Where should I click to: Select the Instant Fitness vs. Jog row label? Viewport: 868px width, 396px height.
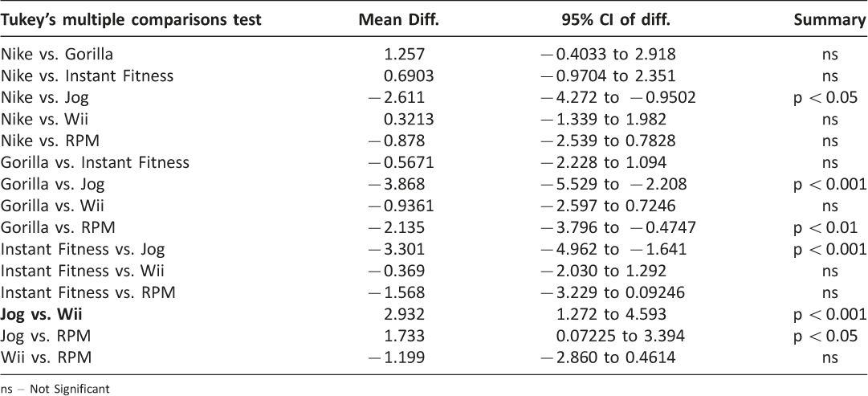(83, 249)
